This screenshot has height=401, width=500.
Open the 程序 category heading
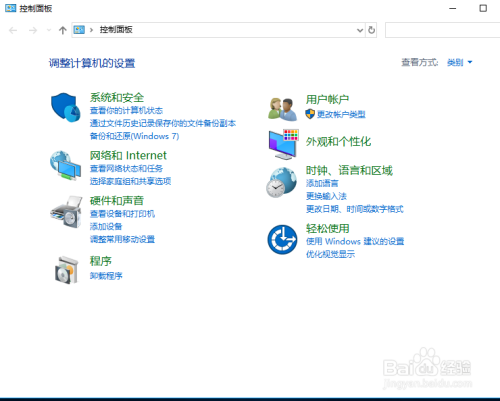101,261
